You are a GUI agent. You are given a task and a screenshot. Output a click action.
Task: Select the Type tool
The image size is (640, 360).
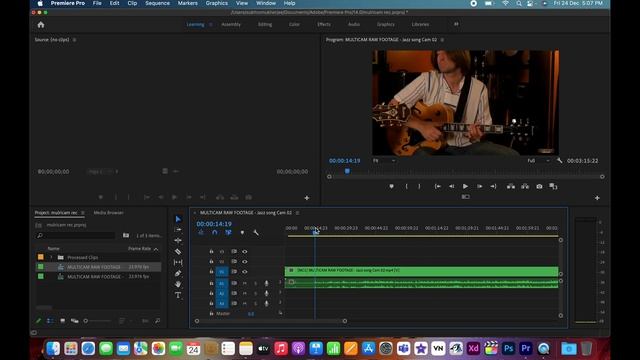click(178, 295)
